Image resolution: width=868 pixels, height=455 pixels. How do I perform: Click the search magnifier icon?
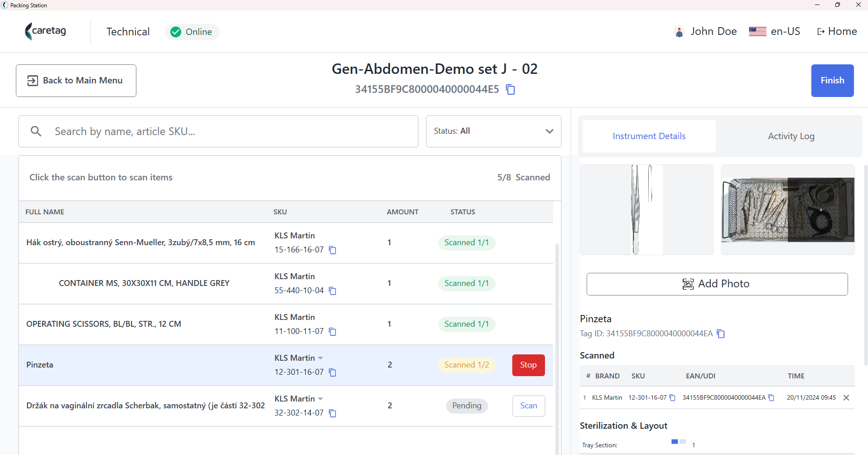[36, 131]
